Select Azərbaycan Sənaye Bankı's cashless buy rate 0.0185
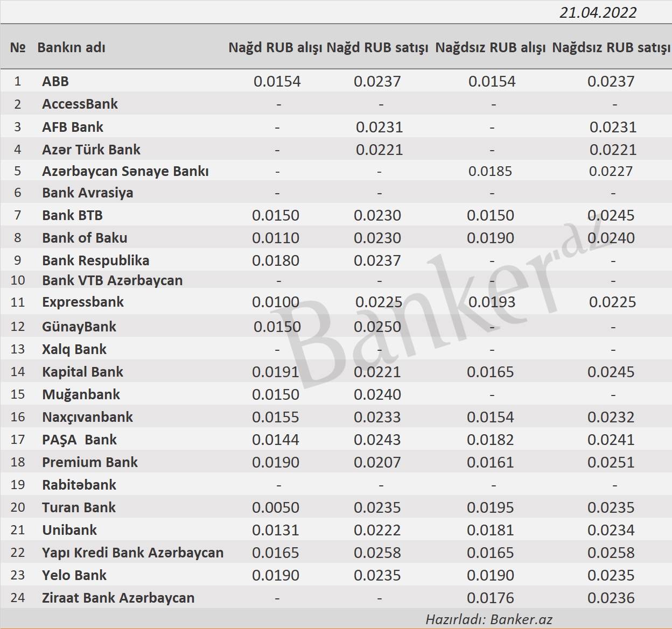Screen dimensions: 672x629 tap(490, 171)
